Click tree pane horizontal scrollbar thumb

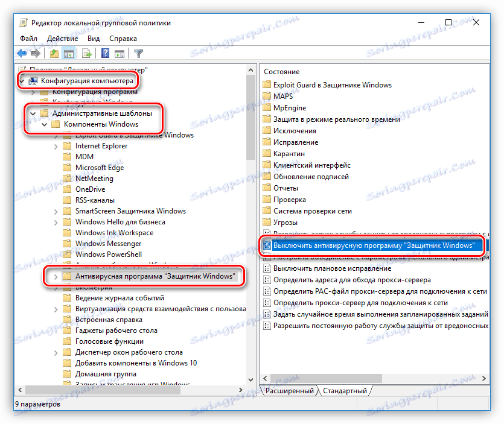103,390
